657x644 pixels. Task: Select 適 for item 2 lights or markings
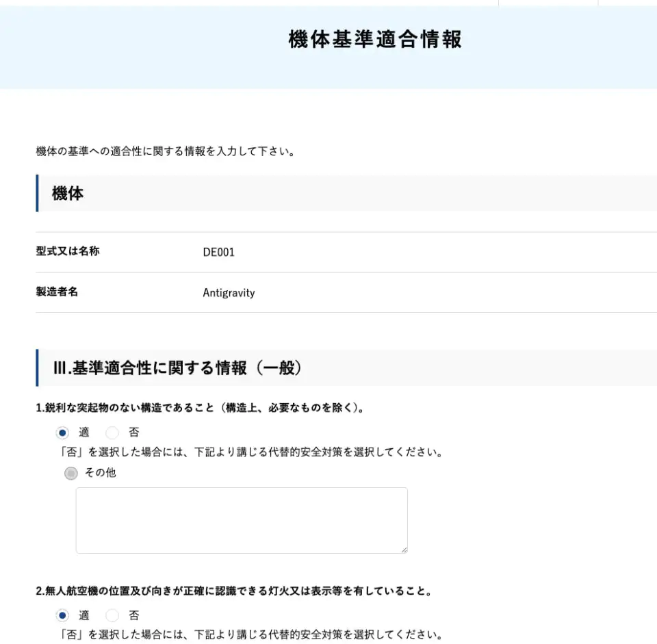63,615
